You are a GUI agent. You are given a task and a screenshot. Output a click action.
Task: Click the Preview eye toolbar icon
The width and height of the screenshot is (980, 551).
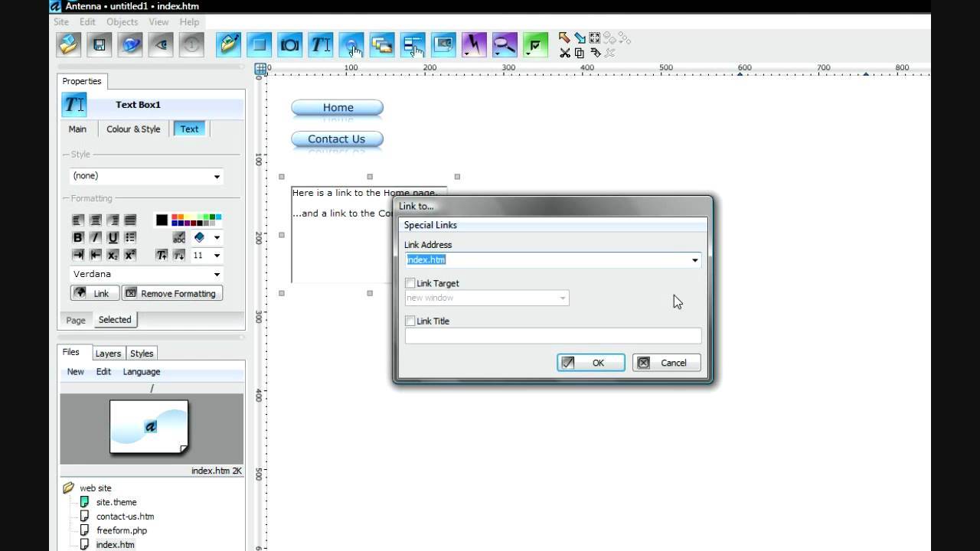[x=161, y=45]
